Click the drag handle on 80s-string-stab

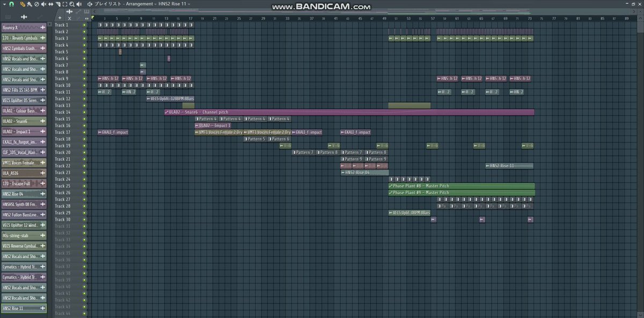pos(42,235)
